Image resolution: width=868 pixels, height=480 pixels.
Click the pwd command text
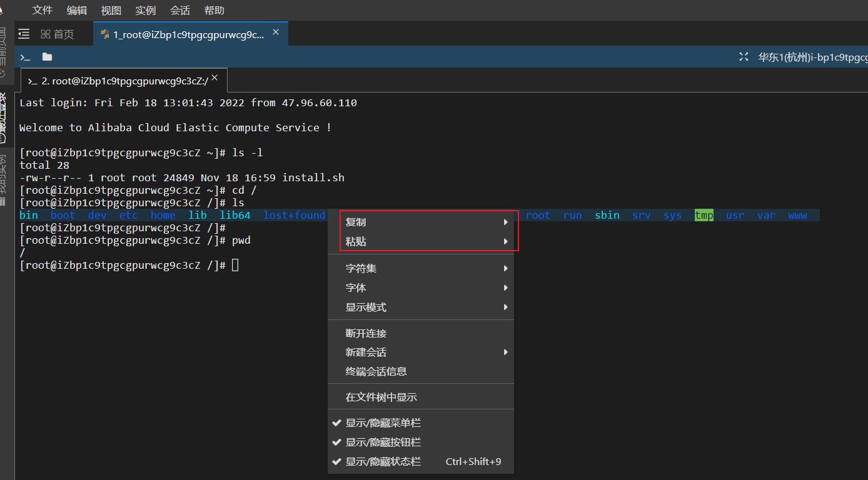(241, 240)
